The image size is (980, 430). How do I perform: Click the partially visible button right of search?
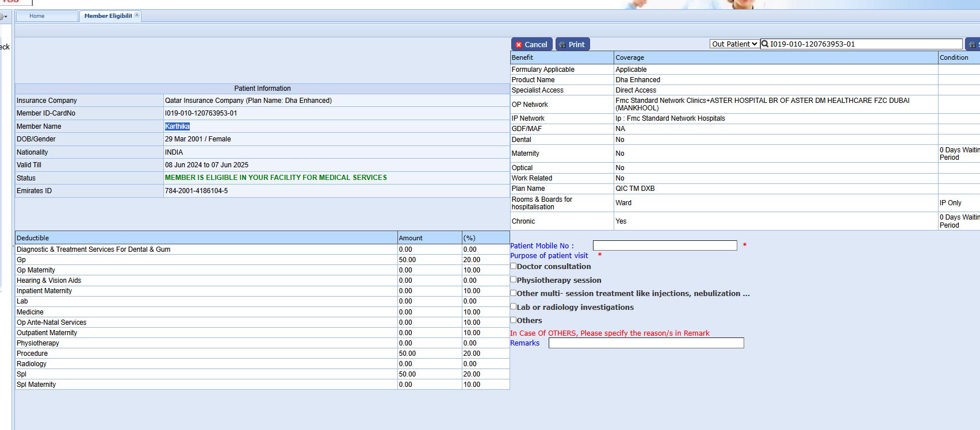[973, 44]
